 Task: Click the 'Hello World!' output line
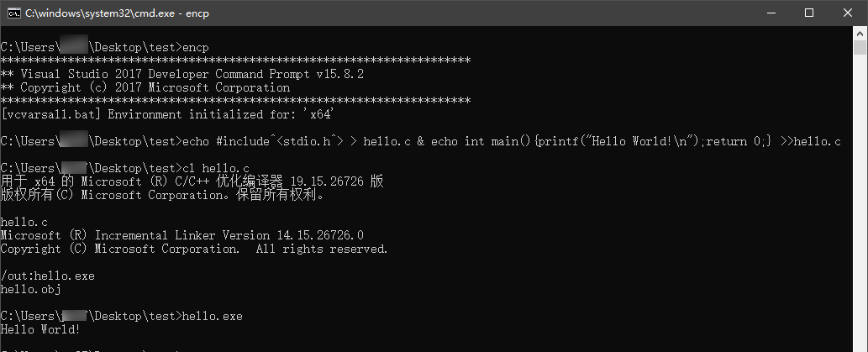(x=40, y=329)
